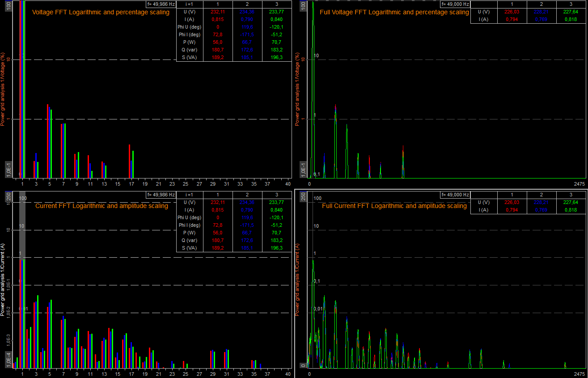
Task: Click harmonic number 29 on the amplitude-scaling harmonic chart x-axis
Action: pos(213,374)
